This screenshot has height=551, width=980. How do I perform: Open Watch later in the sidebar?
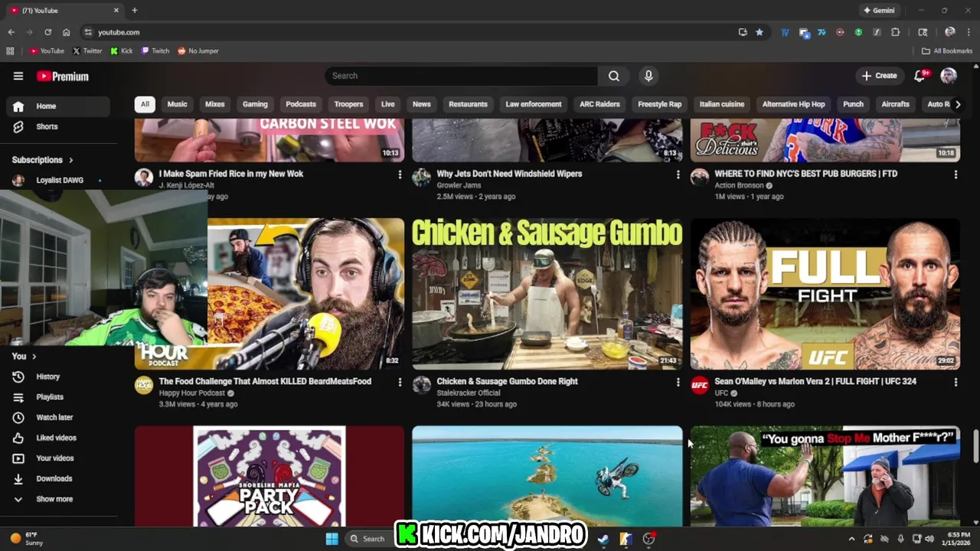58,418
